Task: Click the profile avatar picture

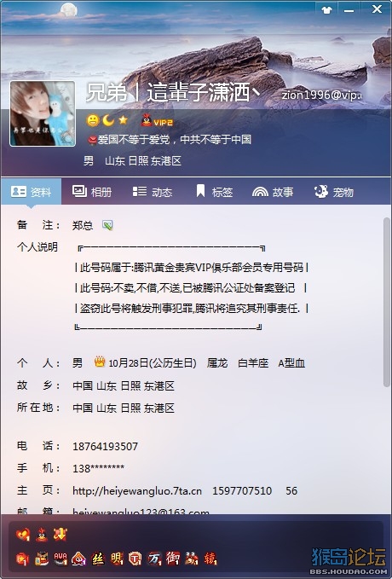Action: (x=43, y=113)
